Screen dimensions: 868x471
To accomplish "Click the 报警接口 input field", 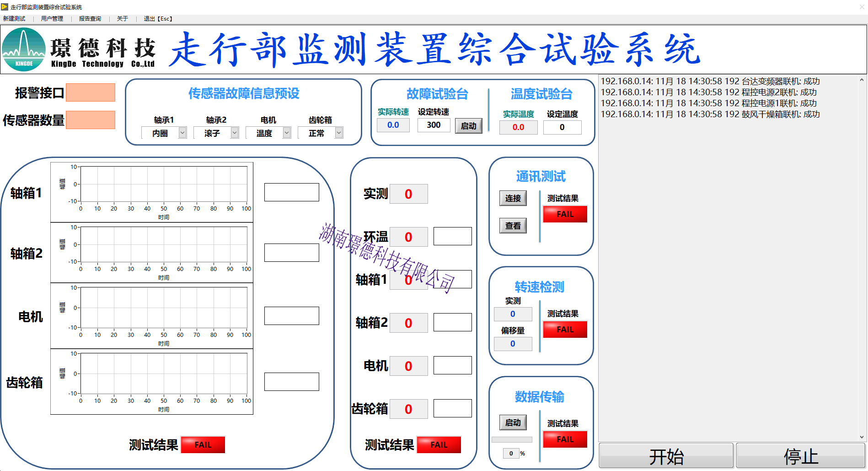I will (x=91, y=92).
